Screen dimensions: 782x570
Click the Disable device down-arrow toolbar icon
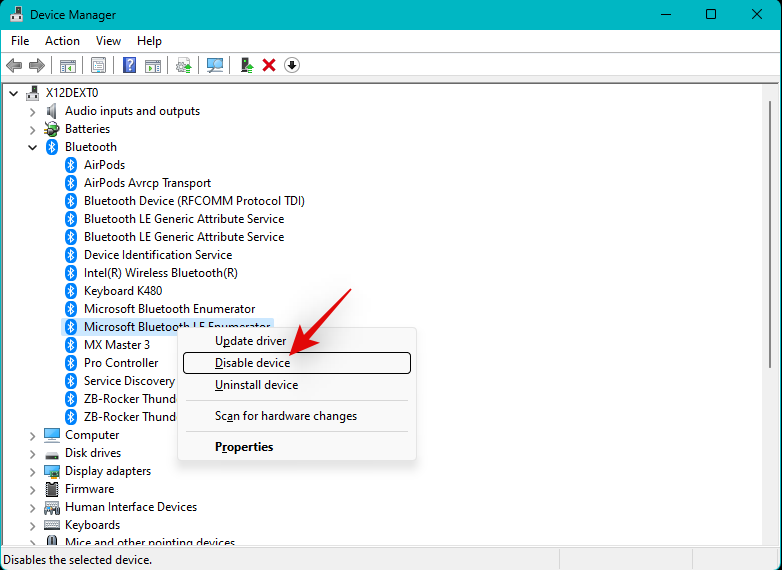coord(292,65)
